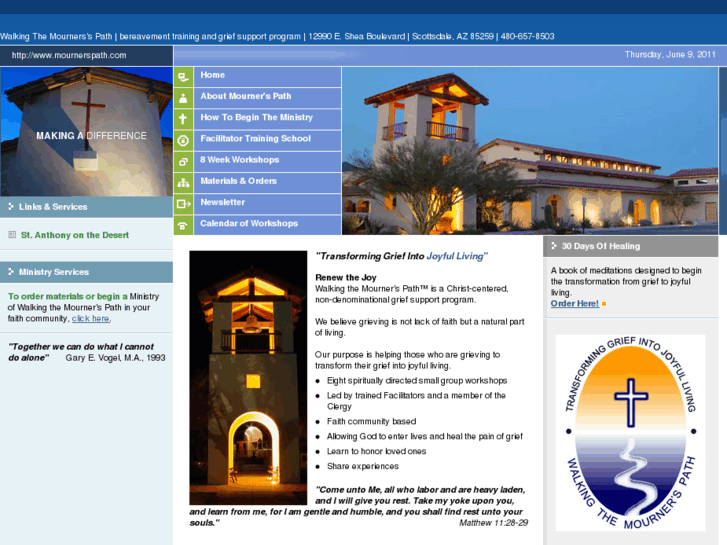The width and height of the screenshot is (727, 545).
Task: Click the Ministry Services section header
Action: pos(86,272)
